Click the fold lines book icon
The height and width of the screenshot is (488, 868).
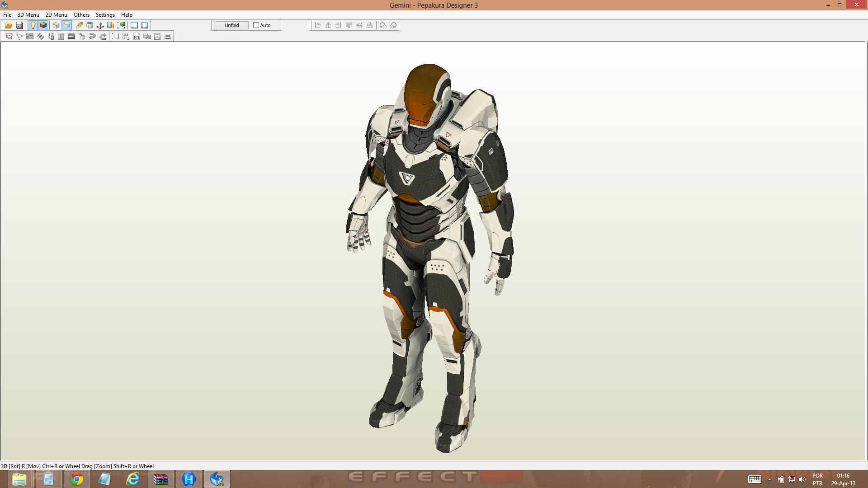[x=51, y=37]
